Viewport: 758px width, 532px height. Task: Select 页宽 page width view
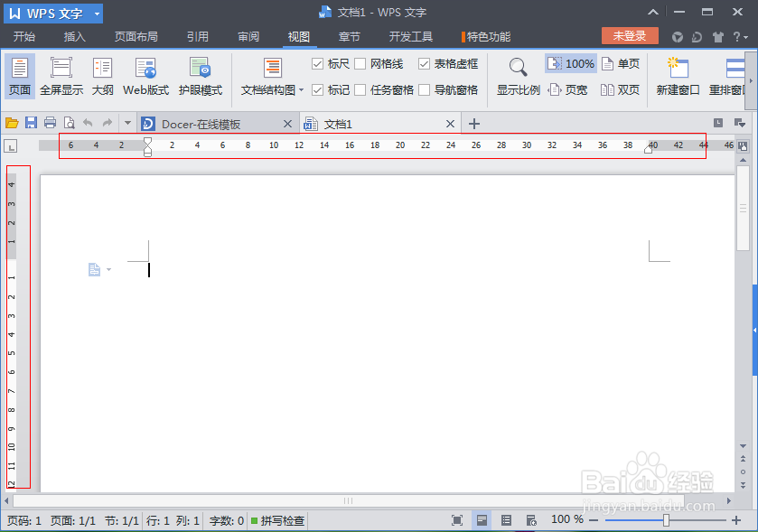click(x=567, y=90)
